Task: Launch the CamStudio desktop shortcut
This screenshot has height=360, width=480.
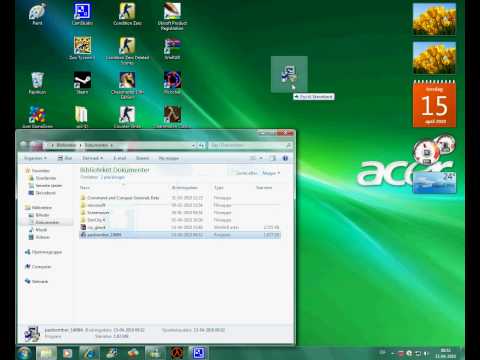Action: point(82,14)
